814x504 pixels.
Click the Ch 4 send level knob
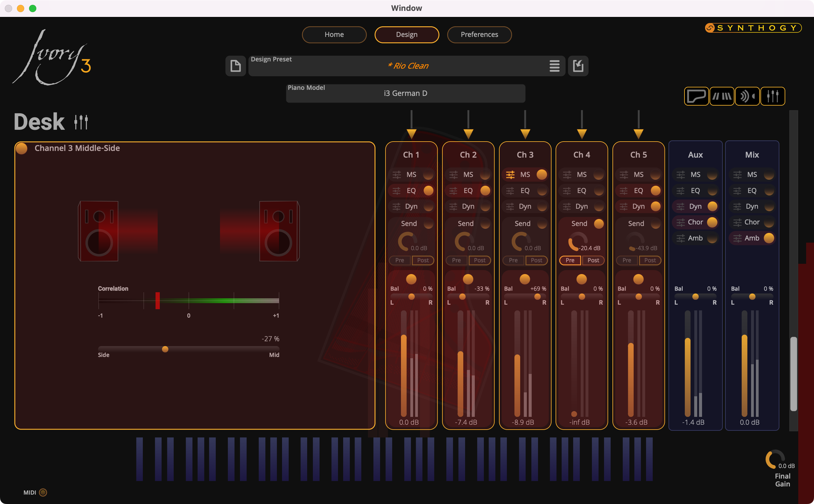click(x=578, y=242)
